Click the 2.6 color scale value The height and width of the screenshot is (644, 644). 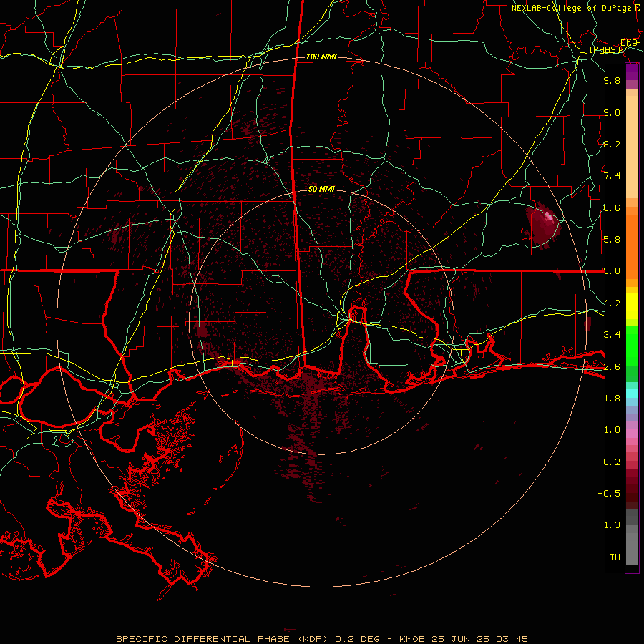tap(612, 367)
